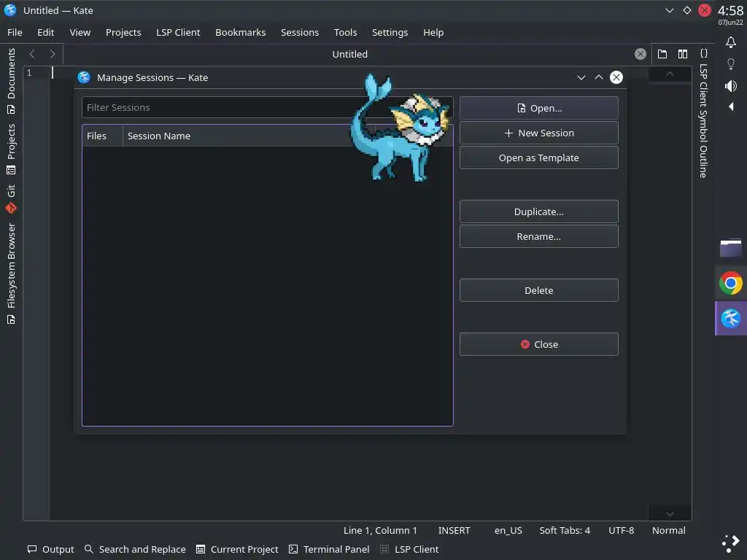Open the LSP Client menu
The height and width of the screenshot is (560, 747).
[x=178, y=32]
